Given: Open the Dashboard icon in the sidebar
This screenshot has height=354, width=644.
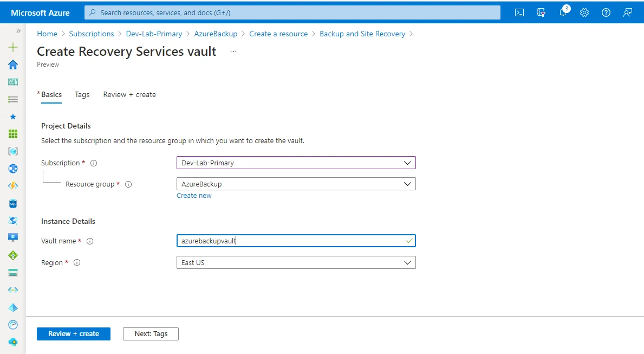Looking at the screenshot, I should click(12, 82).
